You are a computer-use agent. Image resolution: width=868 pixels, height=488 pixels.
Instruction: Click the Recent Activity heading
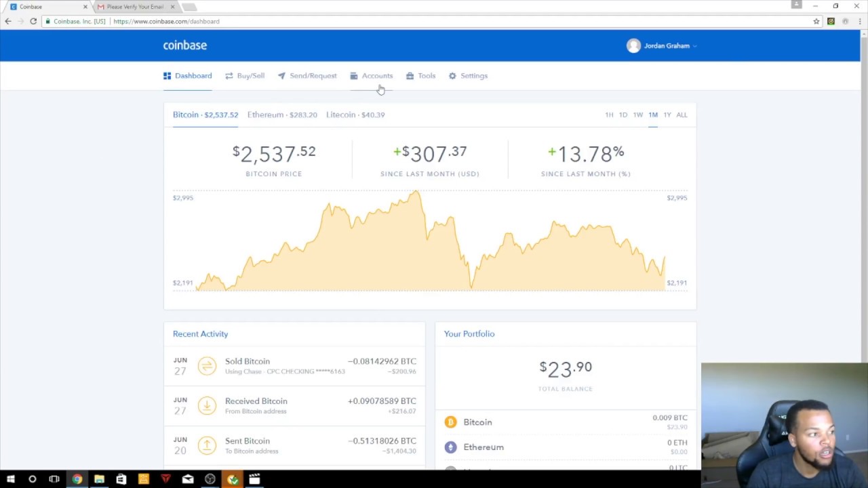coord(200,333)
